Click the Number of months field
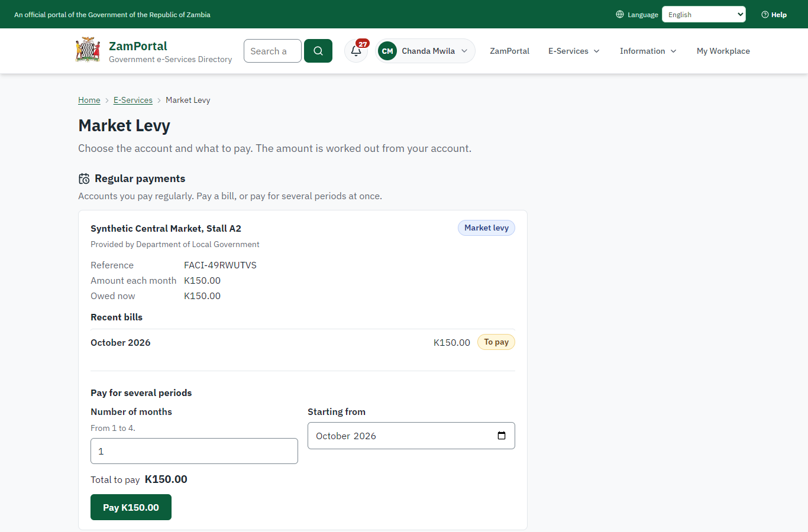808x532 pixels. [194, 451]
